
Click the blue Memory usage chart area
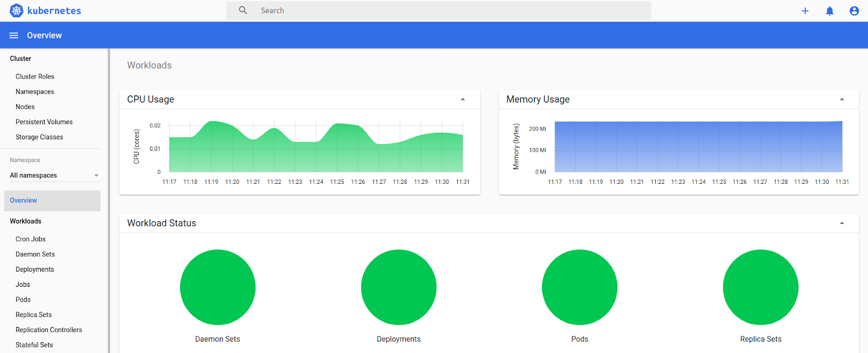(x=699, y=147)
